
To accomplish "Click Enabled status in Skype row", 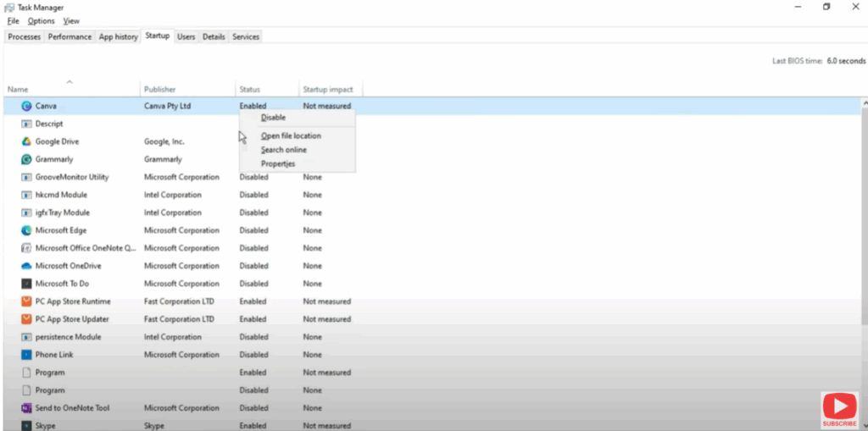I will point(253,425).
